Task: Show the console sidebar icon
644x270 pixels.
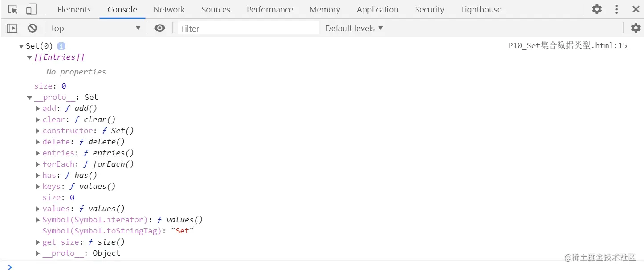Action: pos(12,28)
